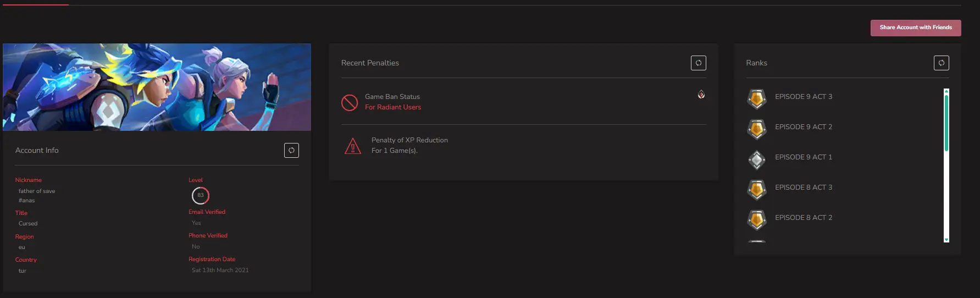The width and height of the screenshot is (980, 298).
Task: Select the EPISODE 8 ACT 2 rank entry
Action: [x=803, y=218]
